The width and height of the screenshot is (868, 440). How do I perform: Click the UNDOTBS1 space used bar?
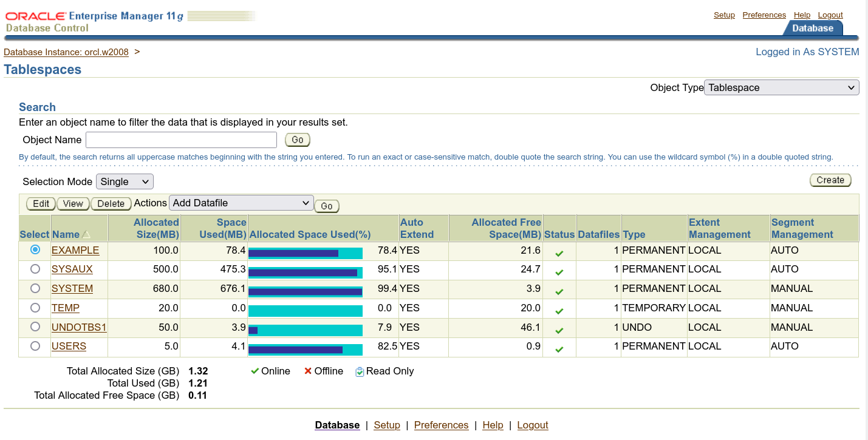pos(306,330)
